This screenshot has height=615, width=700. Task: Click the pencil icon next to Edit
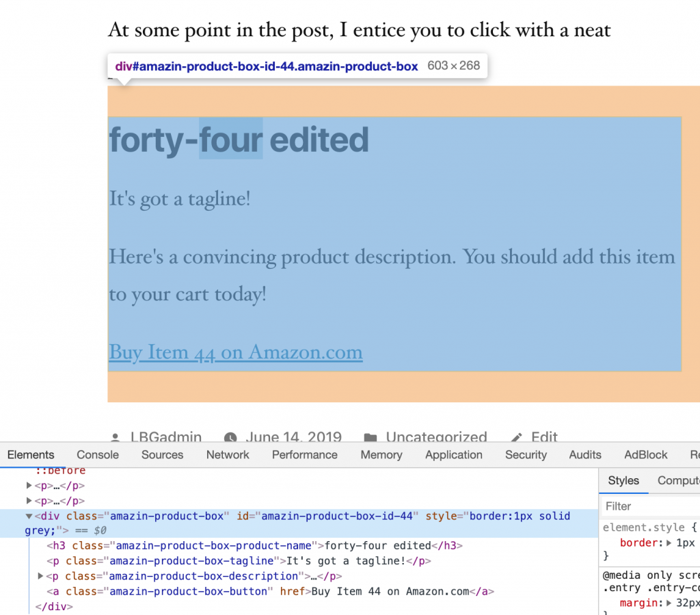517,437
